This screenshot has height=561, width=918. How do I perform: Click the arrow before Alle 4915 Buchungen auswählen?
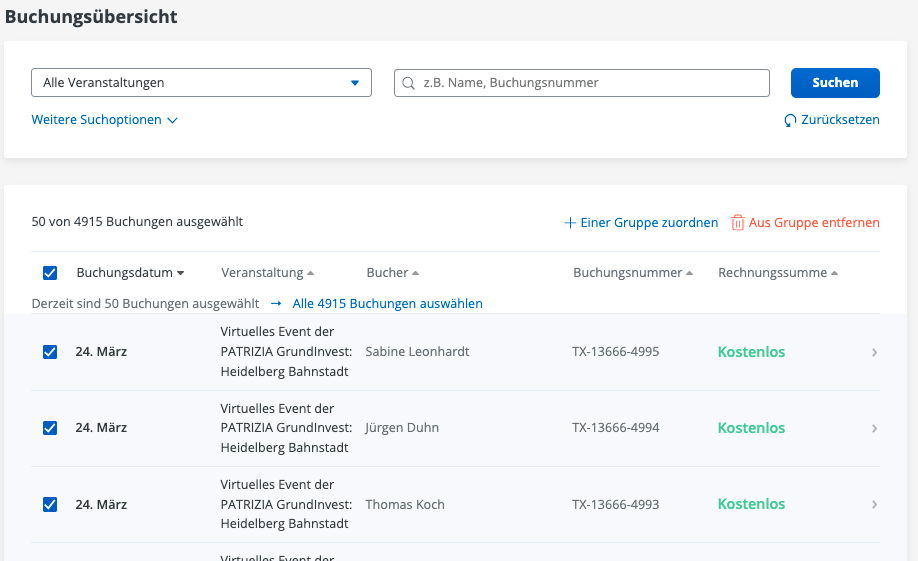[x=275, y=303]
